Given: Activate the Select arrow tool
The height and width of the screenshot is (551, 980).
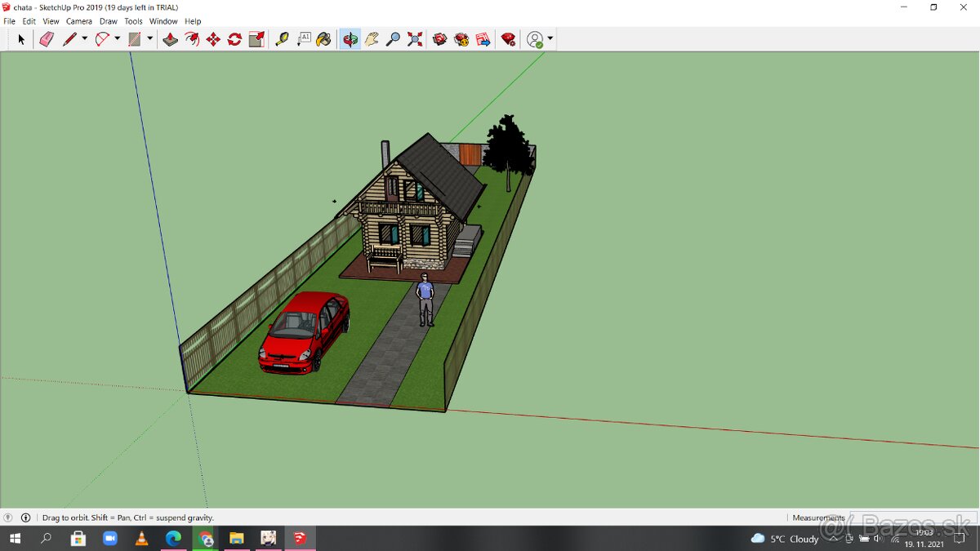Looking at the screenshot, I should click(x=21, y=39).
